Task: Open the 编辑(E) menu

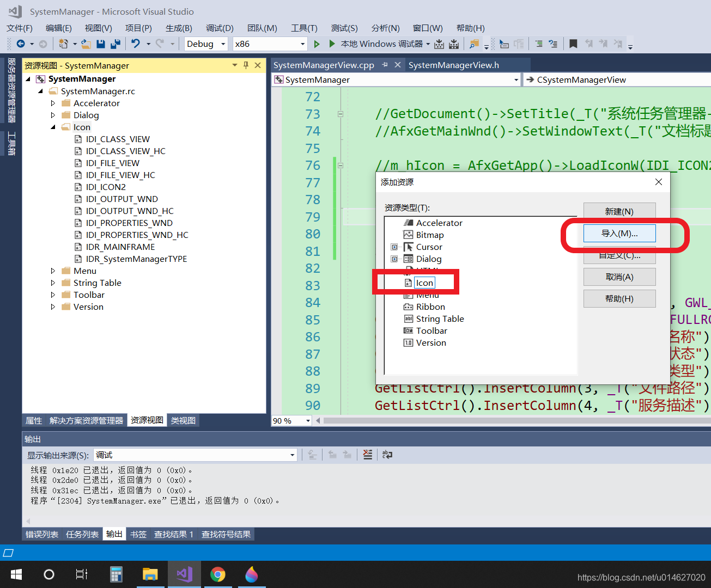Action: pyautogui.click(x=59, y=28)
